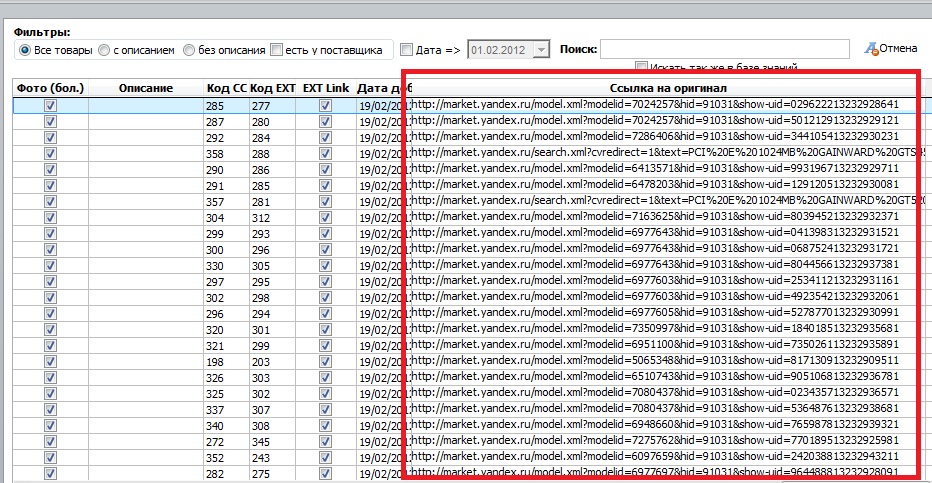Toggle Фото checkbox in row Код СС 287
932x483 pixels.
pos(51,122)
